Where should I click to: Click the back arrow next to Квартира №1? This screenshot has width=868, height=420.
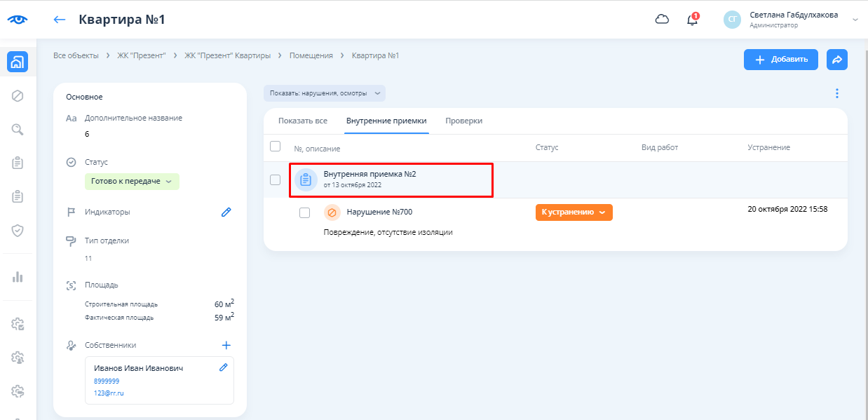tap(60, 20)
